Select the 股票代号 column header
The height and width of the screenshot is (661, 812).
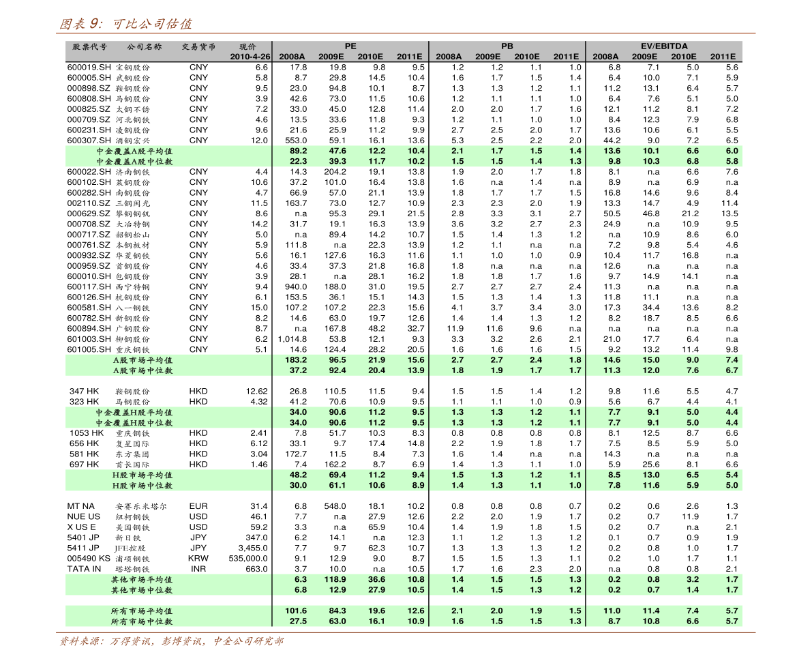(x=90, y=46)
